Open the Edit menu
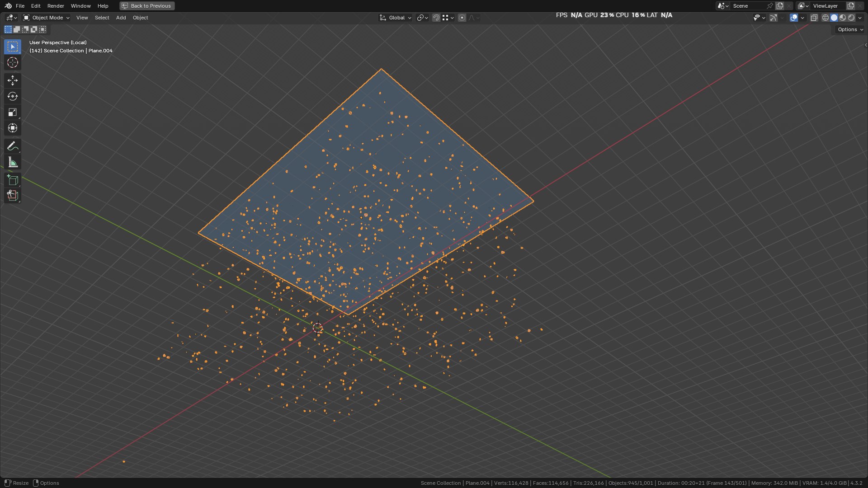Viewport: 868px width, 488px height. tap(36, 6)
